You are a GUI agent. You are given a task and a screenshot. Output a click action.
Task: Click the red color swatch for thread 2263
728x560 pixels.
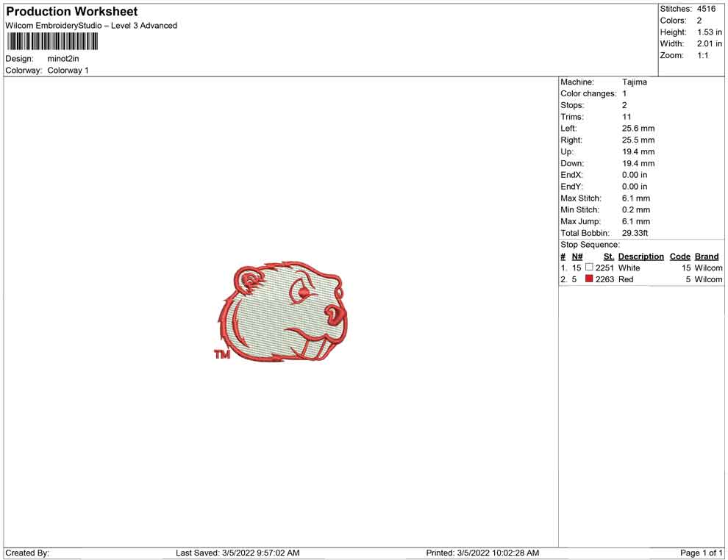coord(589,279)
